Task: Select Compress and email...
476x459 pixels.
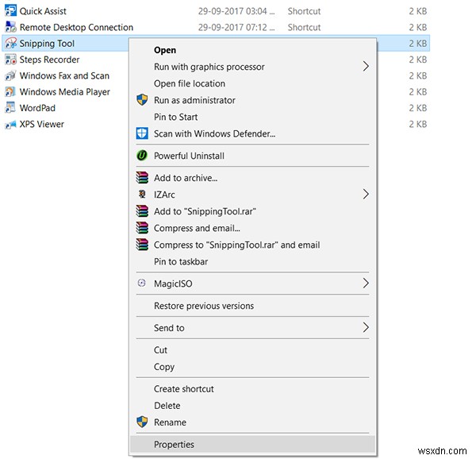Action: [x=252, y=228]
